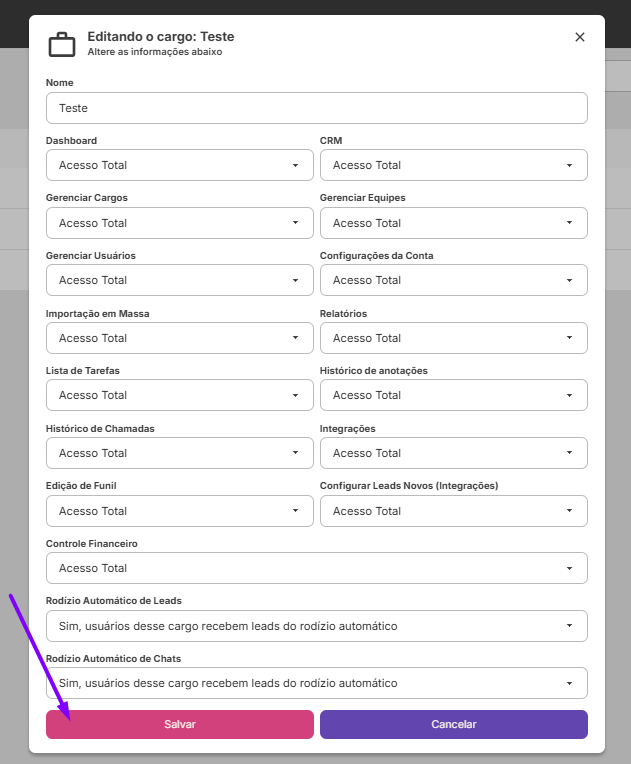Image resolution: width=631 pixels, height=764 pixels.
Task: Open the Gerenciar Usuários dropdown
Action: [x=180, y=280]
